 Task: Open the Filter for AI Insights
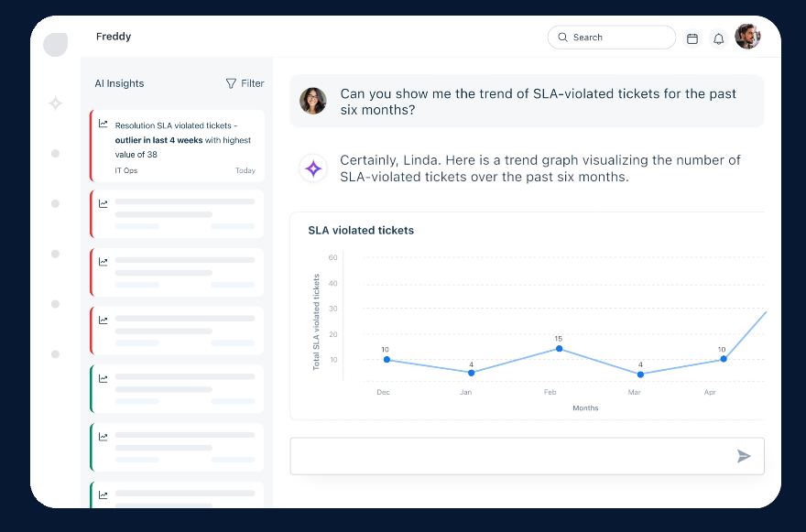pyautogui.click(x=245, y=83)
